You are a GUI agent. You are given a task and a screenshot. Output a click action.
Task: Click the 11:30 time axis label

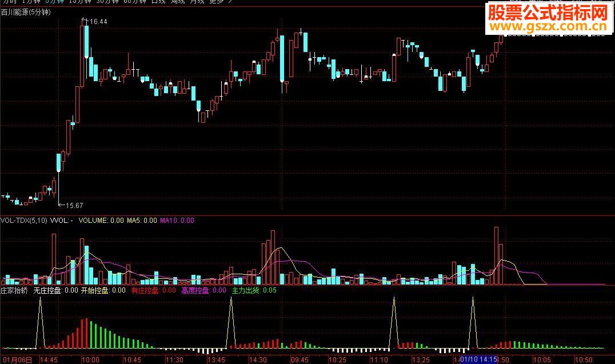coord(174,359)
